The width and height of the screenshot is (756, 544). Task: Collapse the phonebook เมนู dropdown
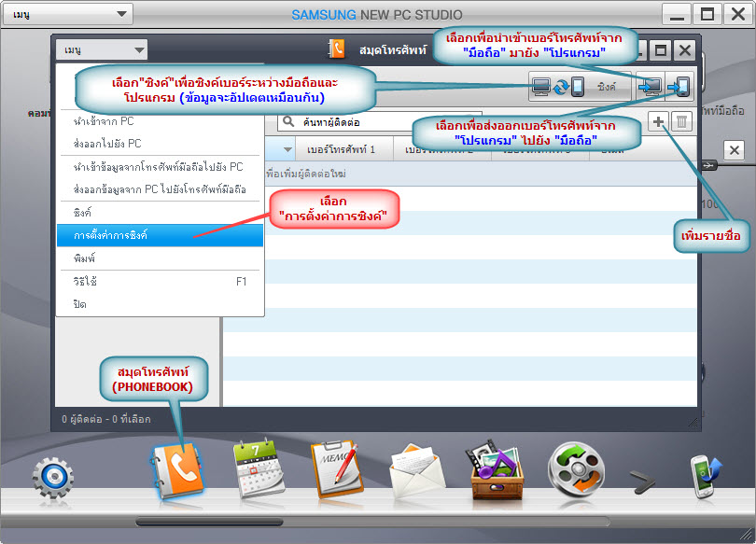point(102,50)
